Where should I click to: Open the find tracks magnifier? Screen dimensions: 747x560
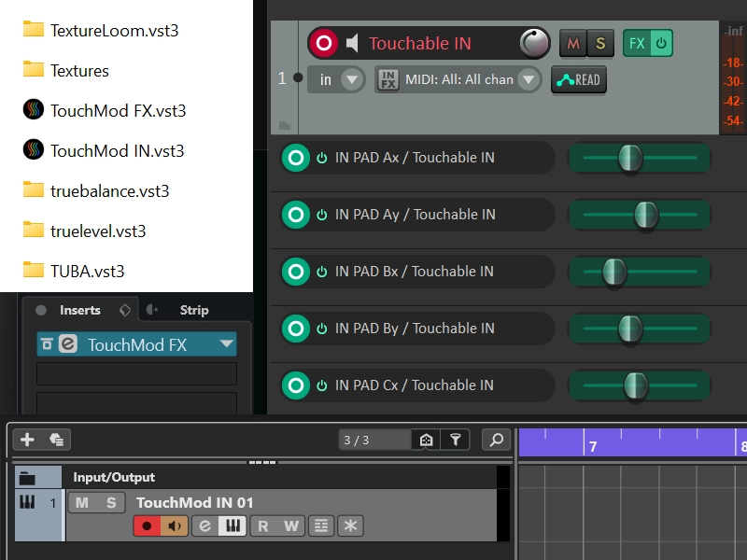click(497, 440)
